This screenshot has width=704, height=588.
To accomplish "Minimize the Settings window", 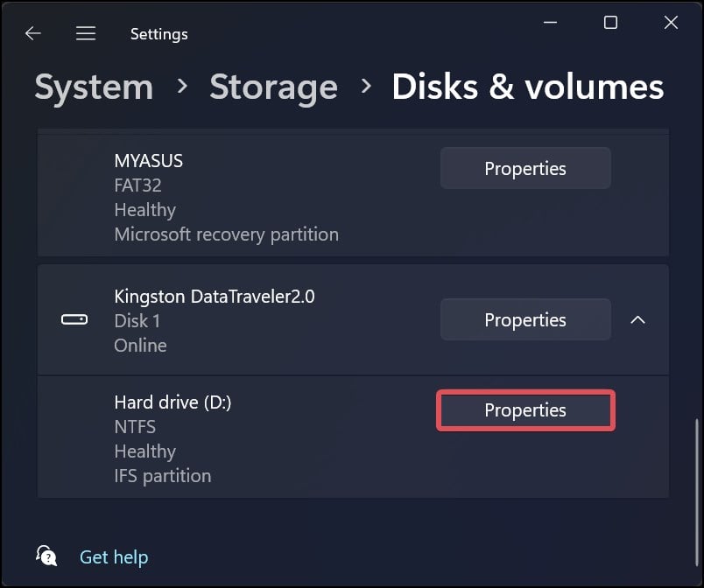I will (550, 23).
